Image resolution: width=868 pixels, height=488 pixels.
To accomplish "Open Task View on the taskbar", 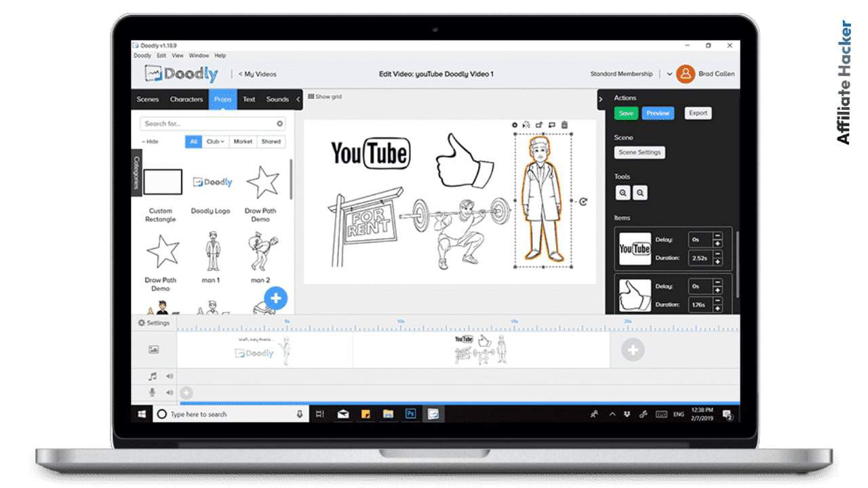I will pyautogui.click(x=320, y=413).
